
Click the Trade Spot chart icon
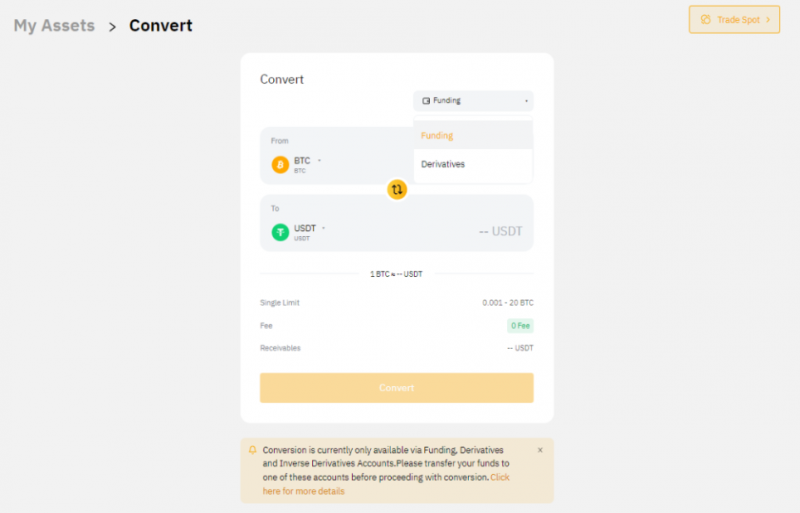pos(705,19)
